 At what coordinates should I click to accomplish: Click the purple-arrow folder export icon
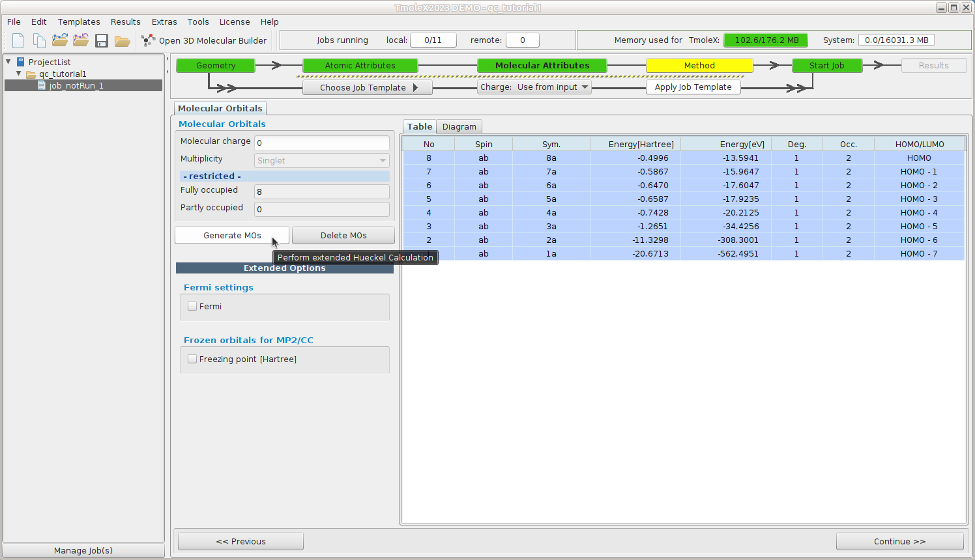coord(81,40)
